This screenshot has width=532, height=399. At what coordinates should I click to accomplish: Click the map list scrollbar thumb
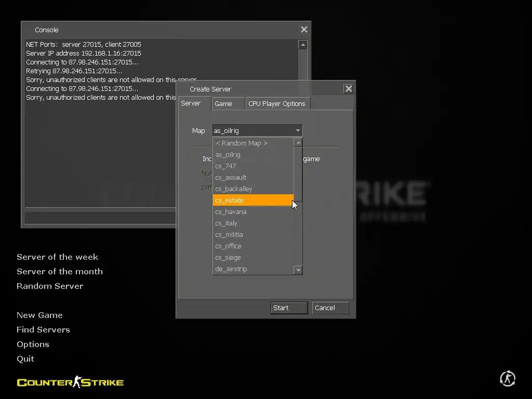pos(298,175)
